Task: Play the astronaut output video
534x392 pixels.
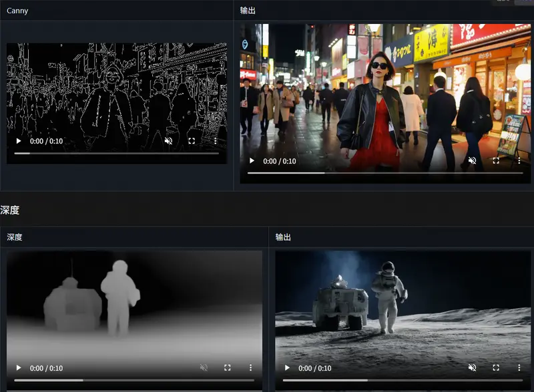Action: coord(287,368)
